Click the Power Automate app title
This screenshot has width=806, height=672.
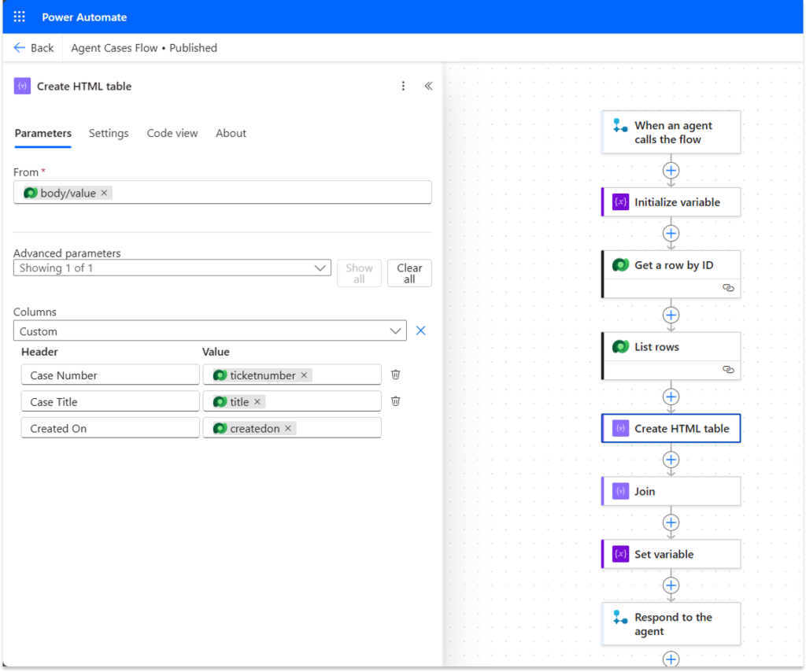(x=84, y=17)
